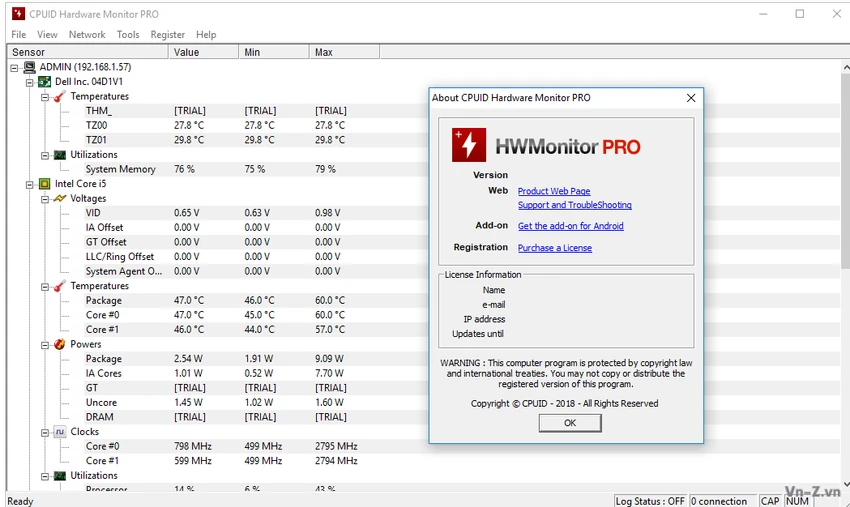Click the 9.09 W max power value
Viewport: 850px width, 507px height.
tap(329, 359)
